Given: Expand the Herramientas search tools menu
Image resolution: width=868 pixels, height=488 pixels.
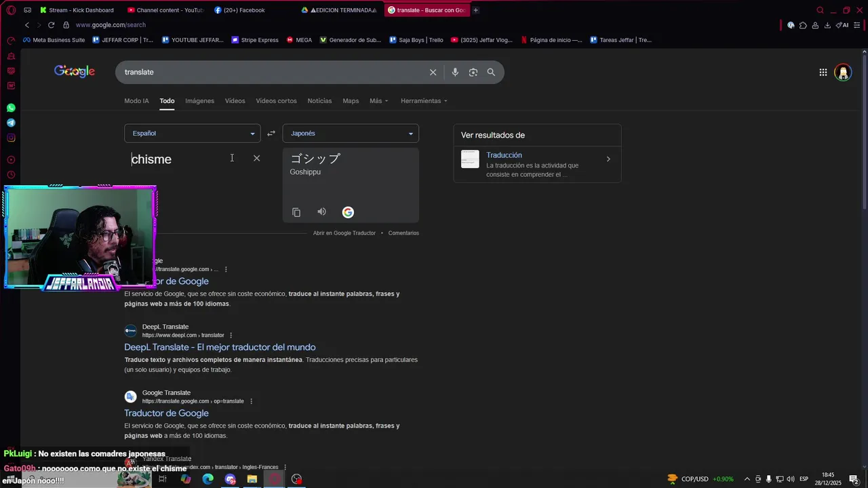Looking at the screenshot, I should tap(425, 101).
